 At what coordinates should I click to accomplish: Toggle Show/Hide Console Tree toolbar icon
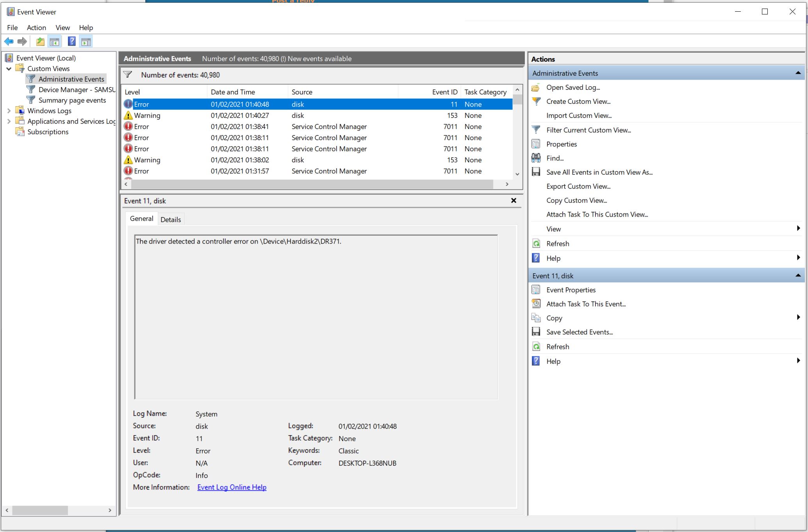click(54, 41)
